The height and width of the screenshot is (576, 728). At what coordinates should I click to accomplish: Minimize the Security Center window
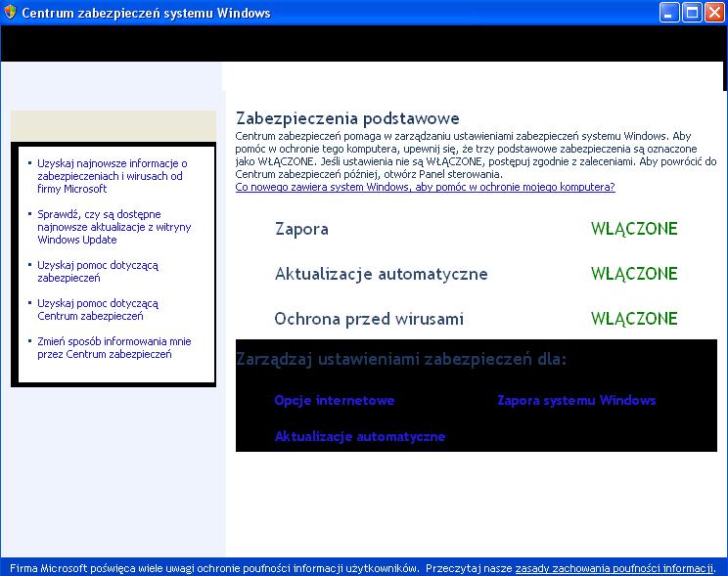pos(669,13)
